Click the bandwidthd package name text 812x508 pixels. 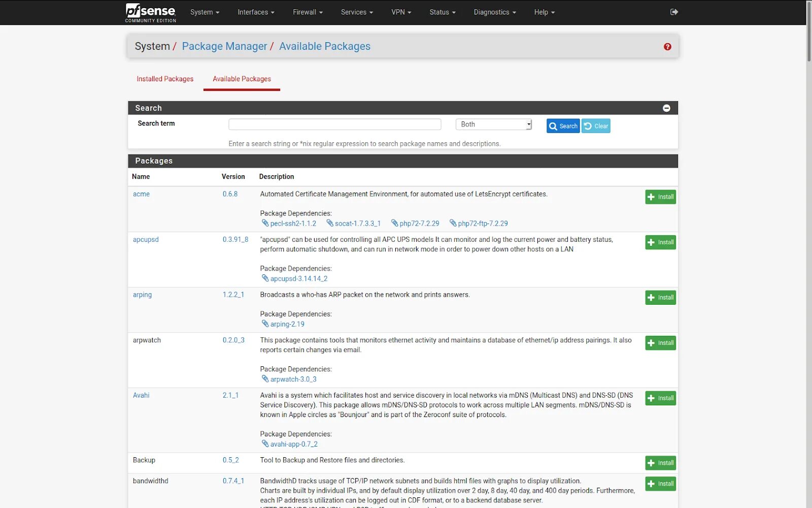tap(150, 481)
